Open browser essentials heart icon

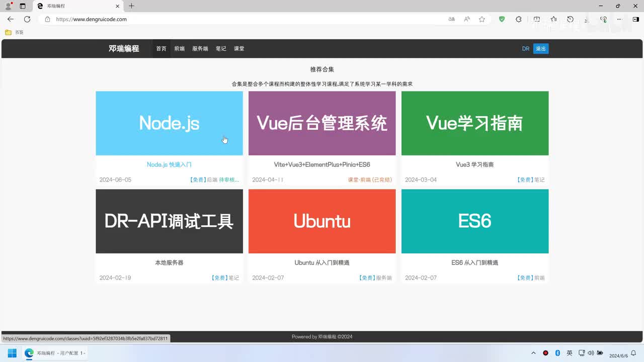603,19
